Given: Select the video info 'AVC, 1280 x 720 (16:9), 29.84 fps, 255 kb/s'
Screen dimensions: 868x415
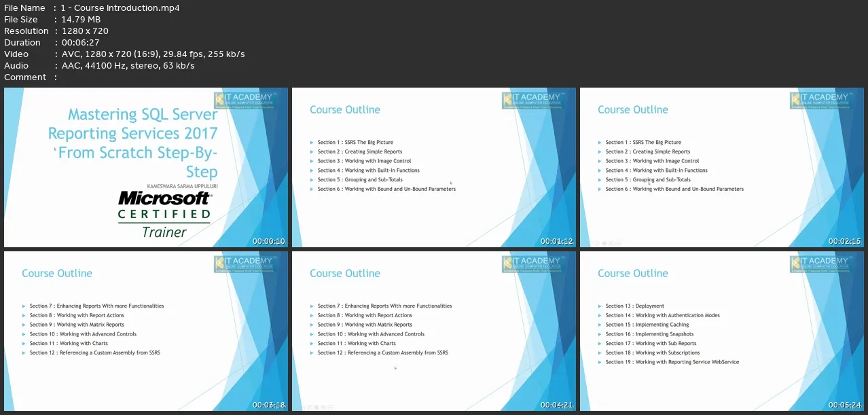Looking at the screenshot, I should point(153,54).
